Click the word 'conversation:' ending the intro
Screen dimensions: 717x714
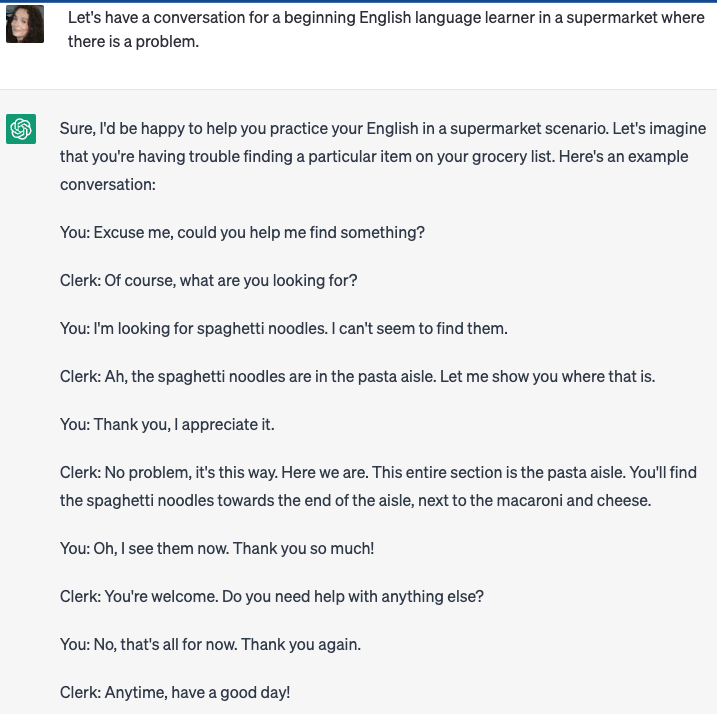[x=108, y=184]
